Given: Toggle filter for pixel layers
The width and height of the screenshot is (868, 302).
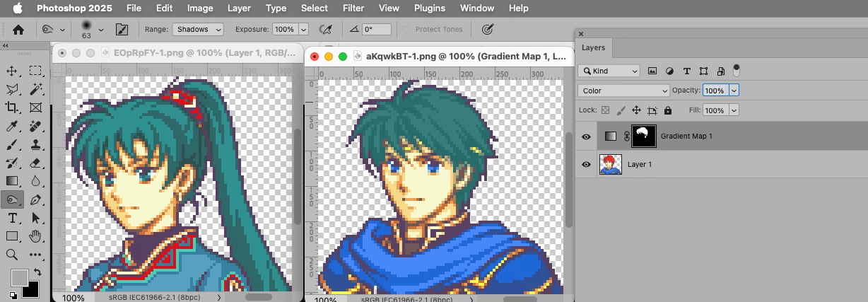Looking at the screenshot, I should click(x=652, y=71).
